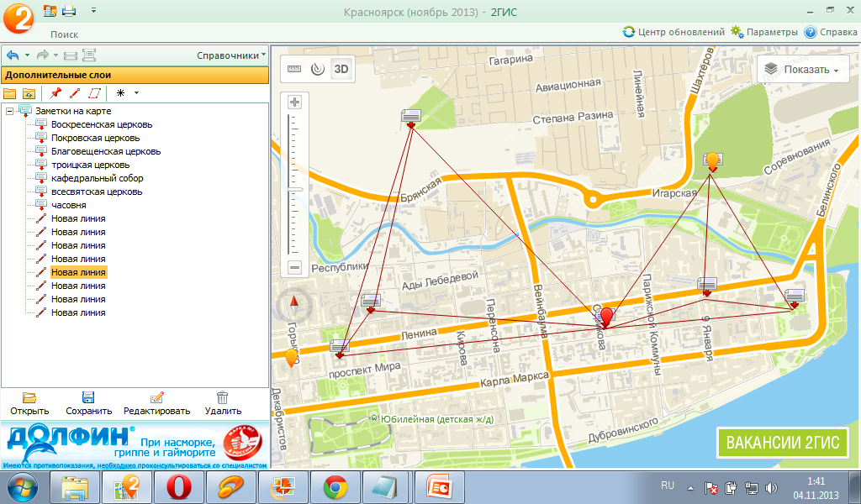This screenshot has width=861, height=504.
Task: Collapse the Заметки на карте tree node
Action: (x=9, y=112)
